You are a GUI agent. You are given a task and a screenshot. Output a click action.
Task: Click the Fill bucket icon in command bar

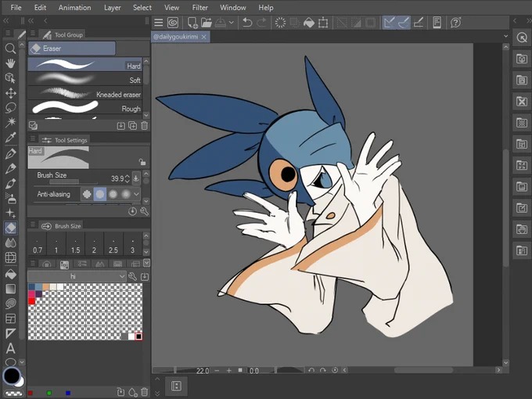(309, 23)
